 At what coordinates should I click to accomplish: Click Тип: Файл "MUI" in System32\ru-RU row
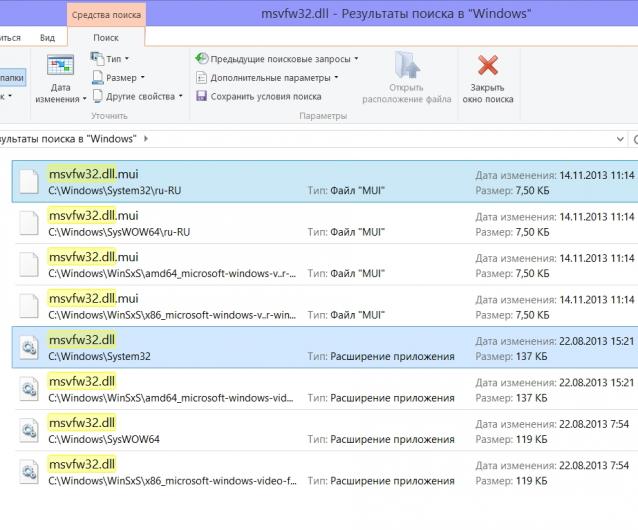coord(346,191)
